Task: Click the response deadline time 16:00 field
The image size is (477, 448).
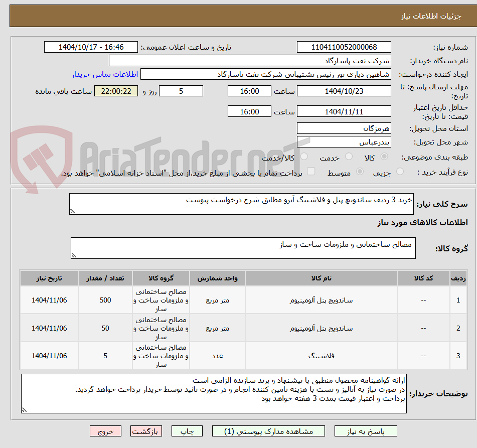Action: (x=249, y=91)
